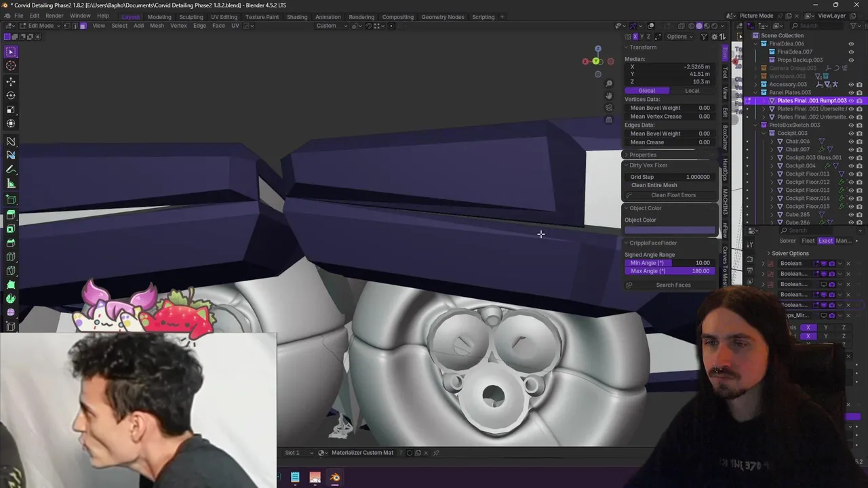Switch to face select mode
This screenshot has width=868, height=488.
click(x=83, y=26)
